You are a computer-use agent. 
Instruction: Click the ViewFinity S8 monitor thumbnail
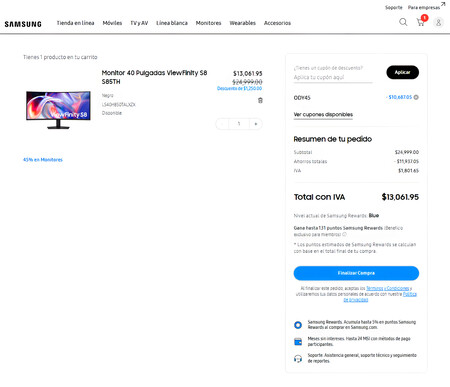(58, 110)
